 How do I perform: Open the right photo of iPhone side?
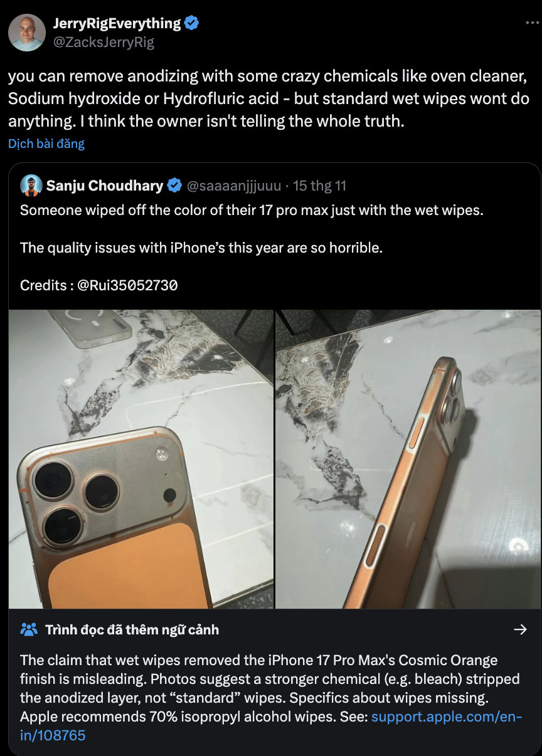[408, 459]
